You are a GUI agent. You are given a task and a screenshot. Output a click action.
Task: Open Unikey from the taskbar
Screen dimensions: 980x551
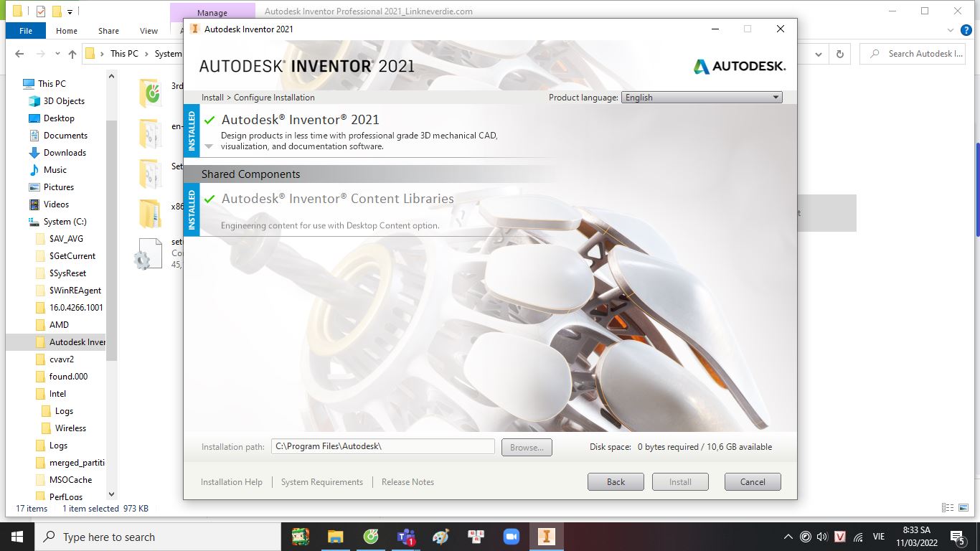tap(474, 536)
